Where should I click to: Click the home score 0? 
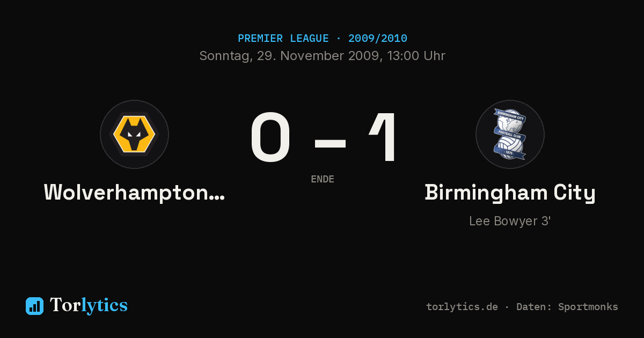pyautogui.click(x=271, y=137)
